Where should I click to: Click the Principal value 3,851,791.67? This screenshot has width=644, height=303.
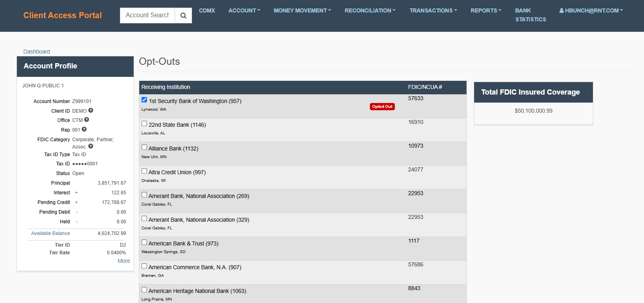click(x=112, y=183)
